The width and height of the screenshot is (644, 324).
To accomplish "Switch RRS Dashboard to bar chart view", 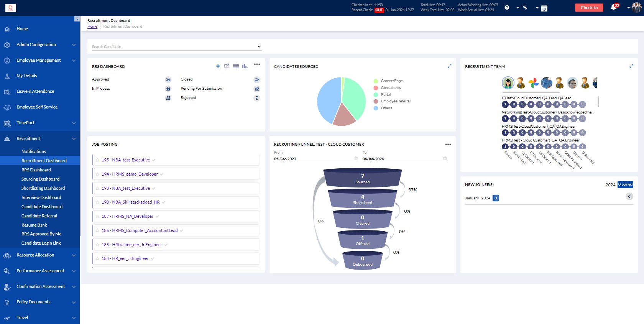I will pos(245,66).
